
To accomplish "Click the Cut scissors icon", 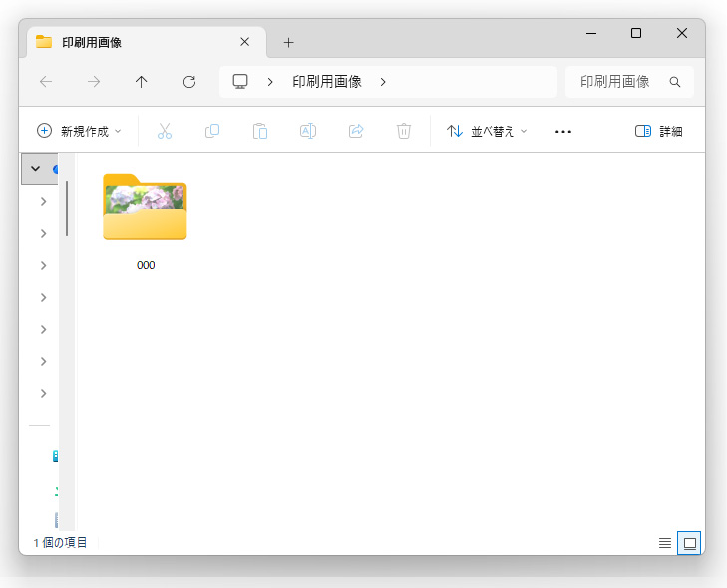I will pos(165,131).
